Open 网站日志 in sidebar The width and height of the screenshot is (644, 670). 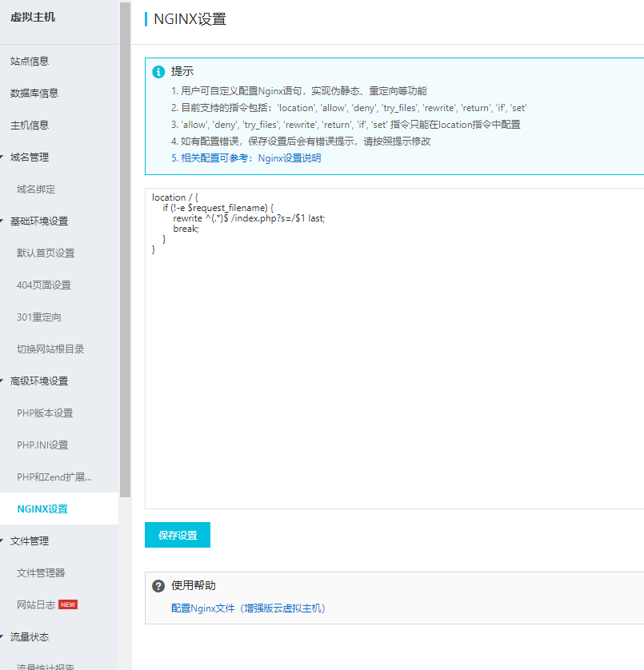click(36, 604)
